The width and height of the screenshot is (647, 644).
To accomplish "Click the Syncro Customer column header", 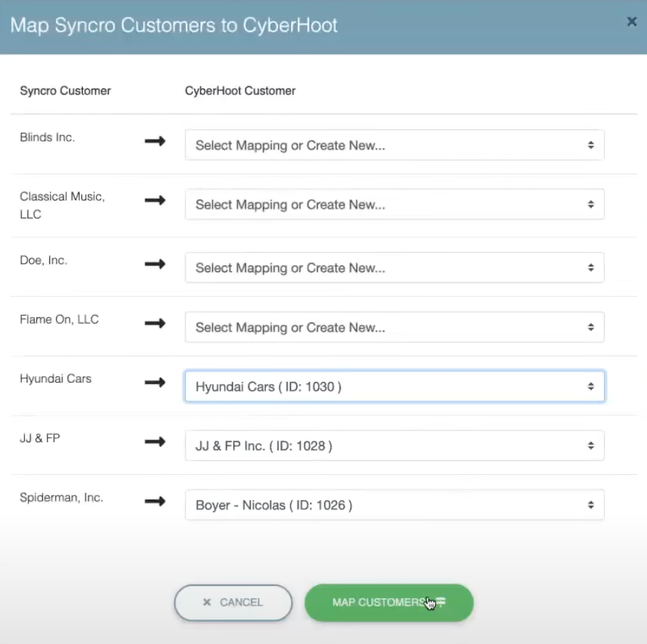I will (x=65, y=91).
